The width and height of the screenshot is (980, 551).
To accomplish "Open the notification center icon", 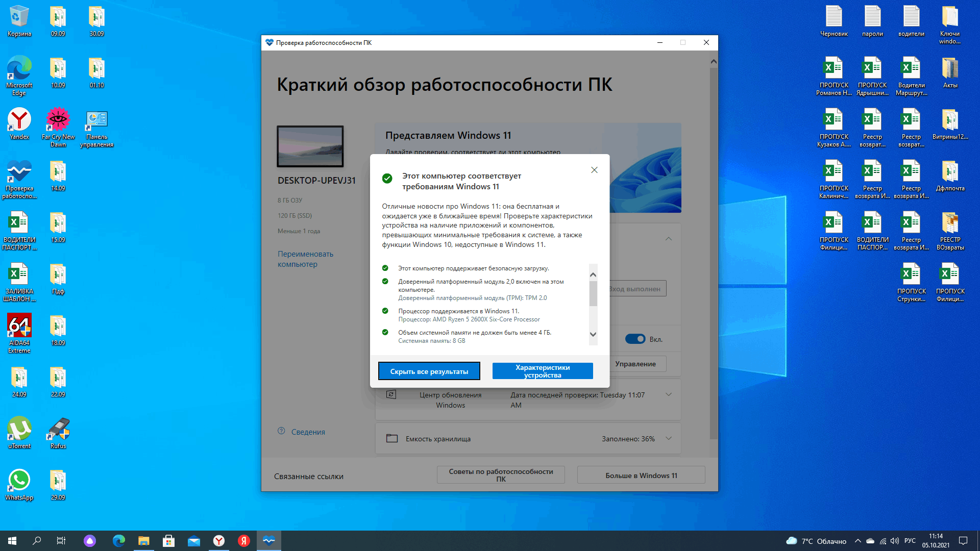I will click(963, 541).
